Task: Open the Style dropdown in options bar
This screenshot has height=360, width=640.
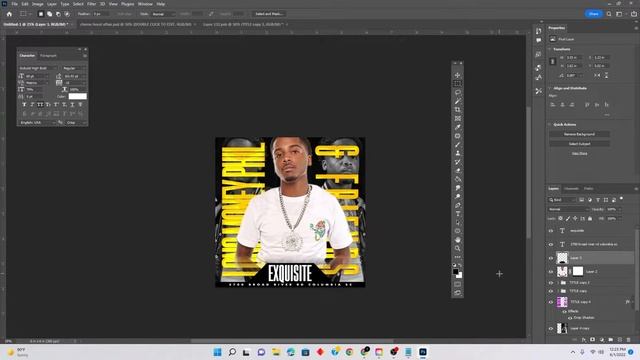Action: tap(163, 14)
